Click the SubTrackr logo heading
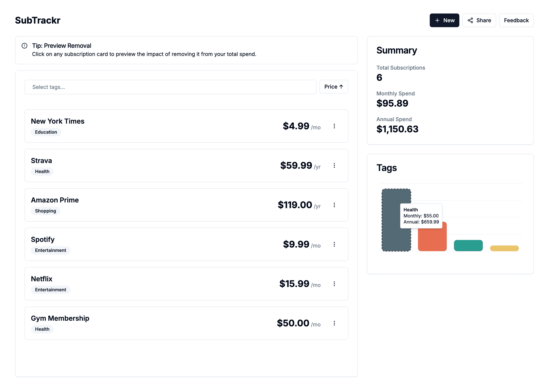This screenshot has height=392, width=553. (x=37, y=20)
